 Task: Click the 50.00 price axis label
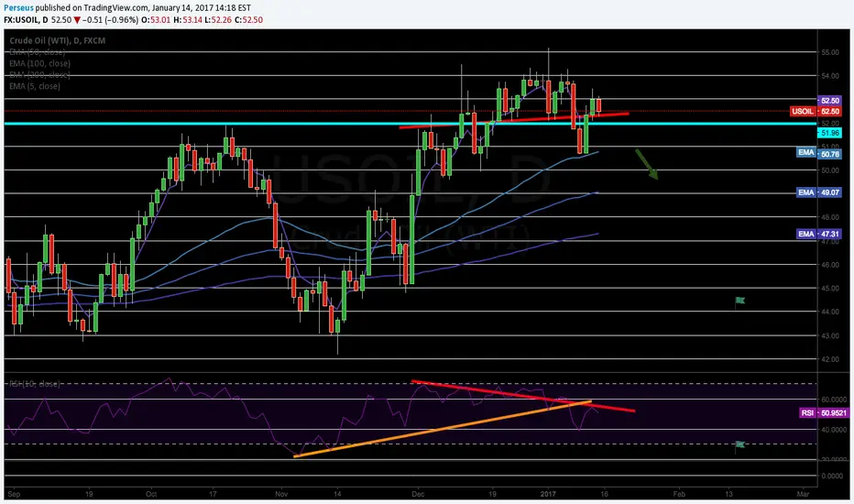pyautogui.click(x=830, y=170)
